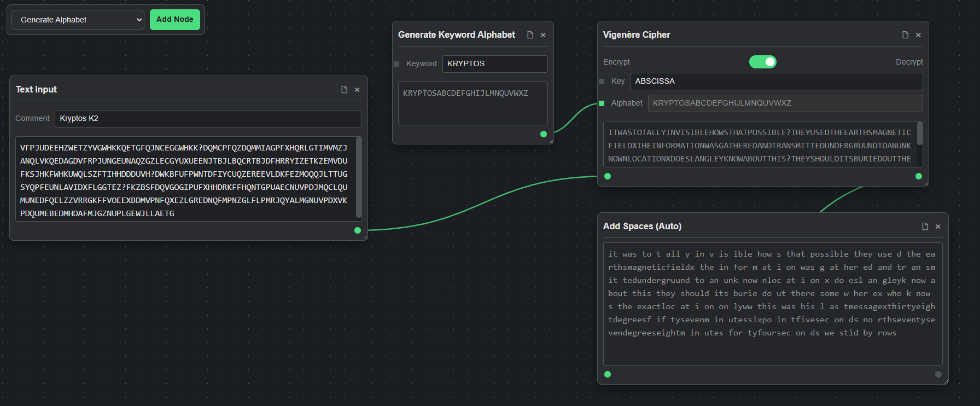Close the Vigenère Cipher node
This screenshot has height=406, width=980.
[918, 35]
